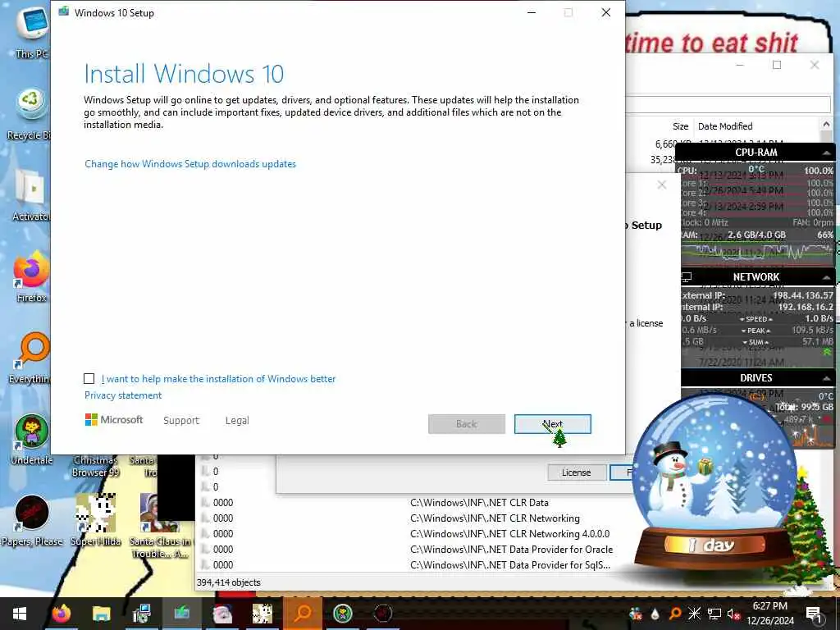
Task: Click the Undertale taskbar icon
Action: [x=343, y=614]
